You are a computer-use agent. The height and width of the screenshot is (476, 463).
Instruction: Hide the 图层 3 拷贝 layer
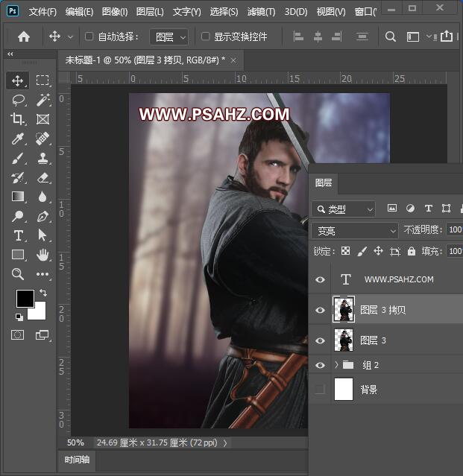[x=320, y=310]
